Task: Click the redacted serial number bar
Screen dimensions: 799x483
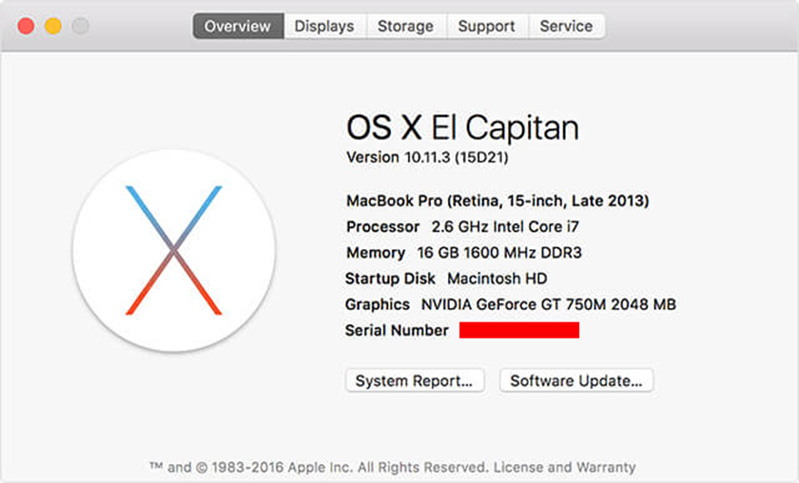Action: [x=519, y=331]
